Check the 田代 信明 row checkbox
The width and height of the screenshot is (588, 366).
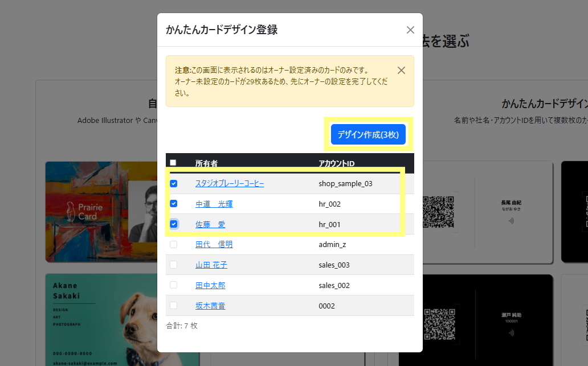click(x=173, y=244)
